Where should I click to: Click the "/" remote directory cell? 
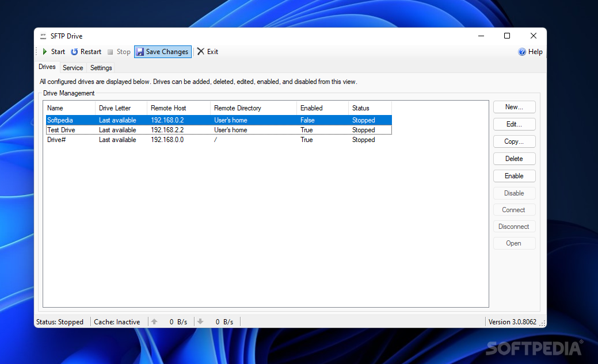pyautogui.click(x=215, y=140)
